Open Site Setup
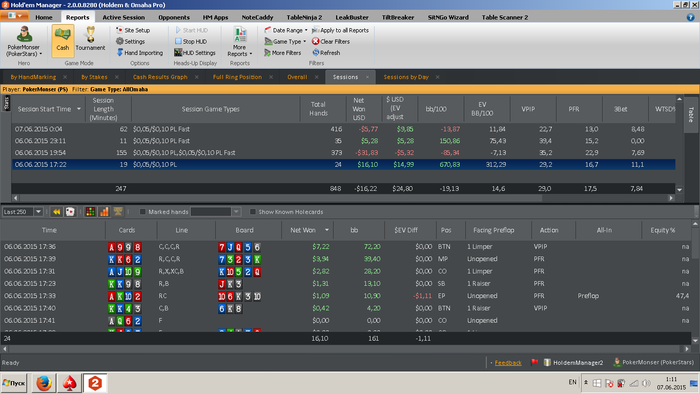 pyautogui.click(x=133, y=30)
